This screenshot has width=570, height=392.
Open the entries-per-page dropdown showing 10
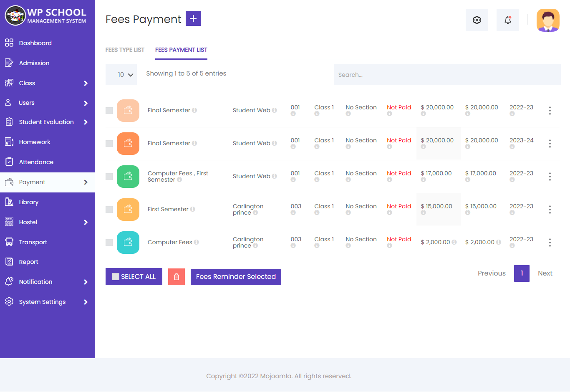tap(121, 74)
